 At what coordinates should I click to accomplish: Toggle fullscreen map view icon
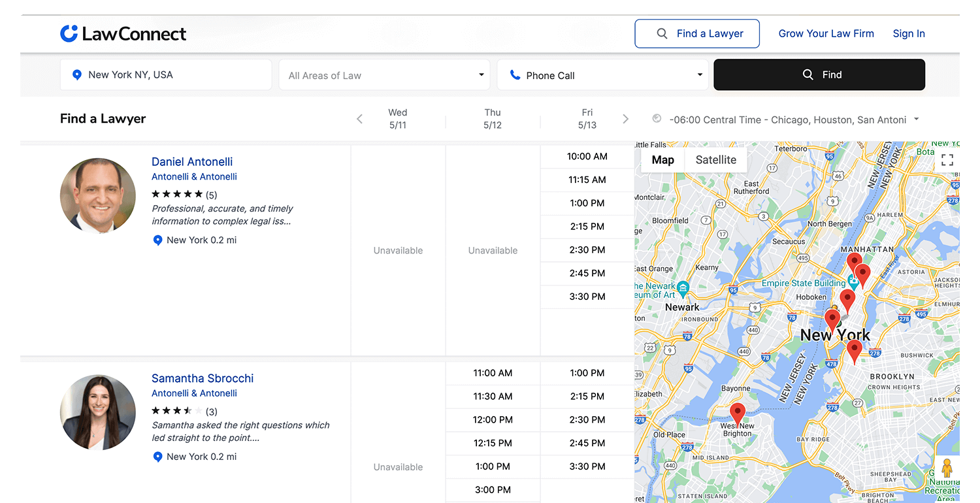coord(947,160)
